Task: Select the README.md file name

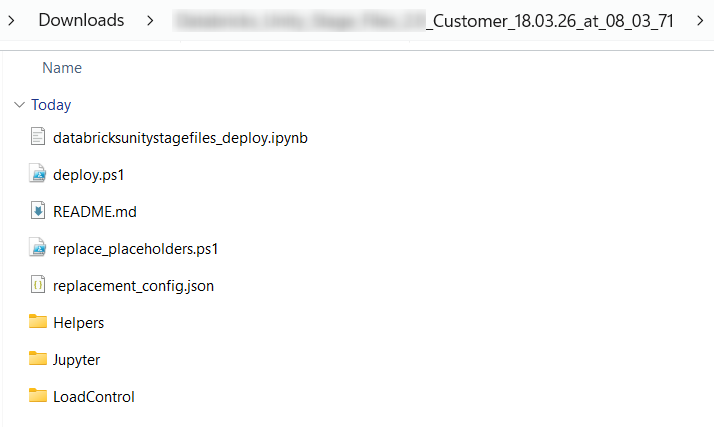Action: [x=94, y=211]
